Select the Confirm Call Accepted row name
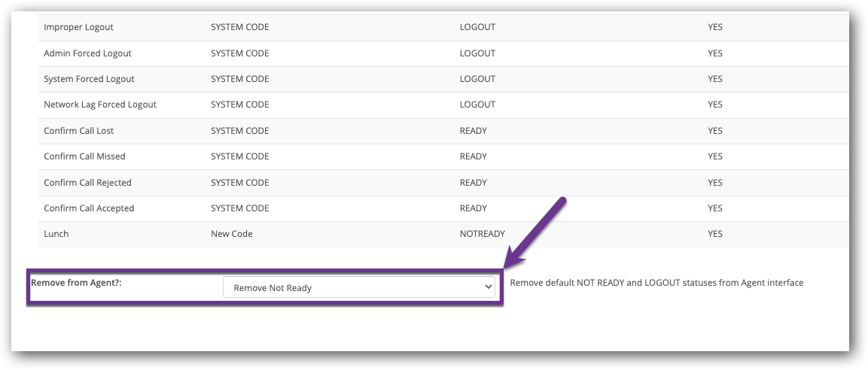868x370 pixels. [89, 208]
